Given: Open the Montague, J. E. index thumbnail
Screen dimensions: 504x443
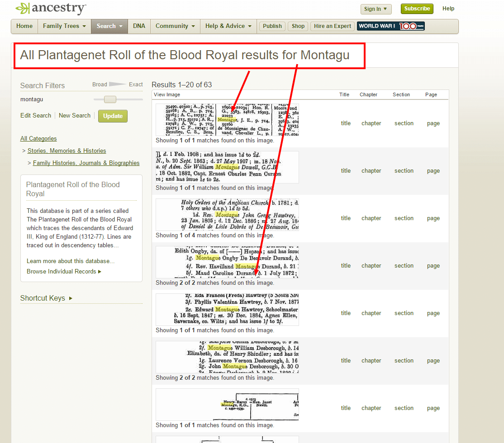Looking at the screenshot, I should (x=227, y=119).
